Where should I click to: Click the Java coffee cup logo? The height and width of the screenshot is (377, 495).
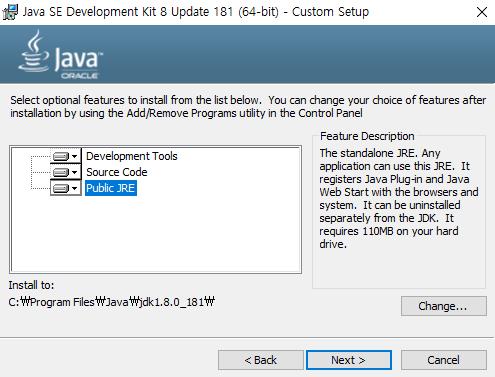click(34, 51)
